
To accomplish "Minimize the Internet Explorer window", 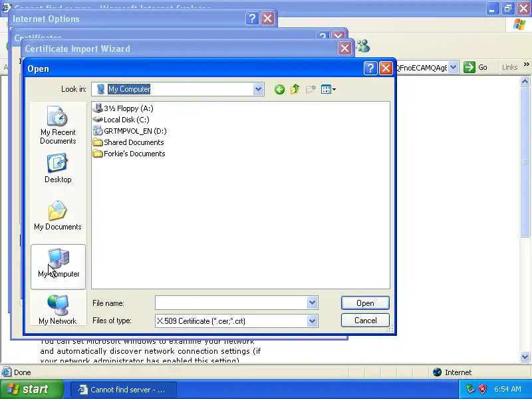I will pos(492,9).
